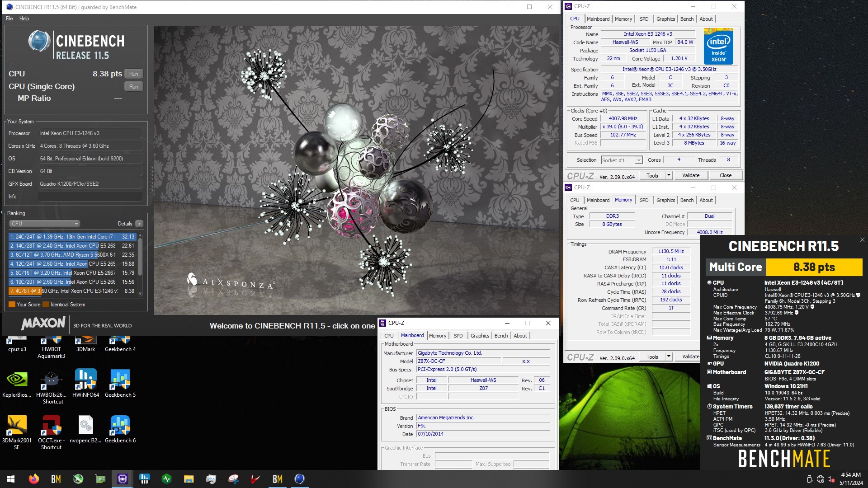Click the orange Your Score legend swatch
This screenshot has height=488, width=868.
(12, 305)
